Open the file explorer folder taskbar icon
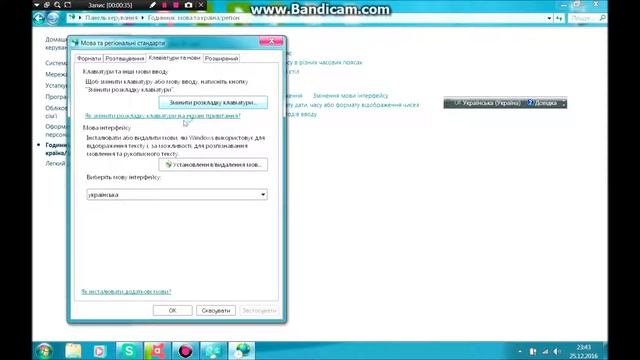 coord(73,351)
